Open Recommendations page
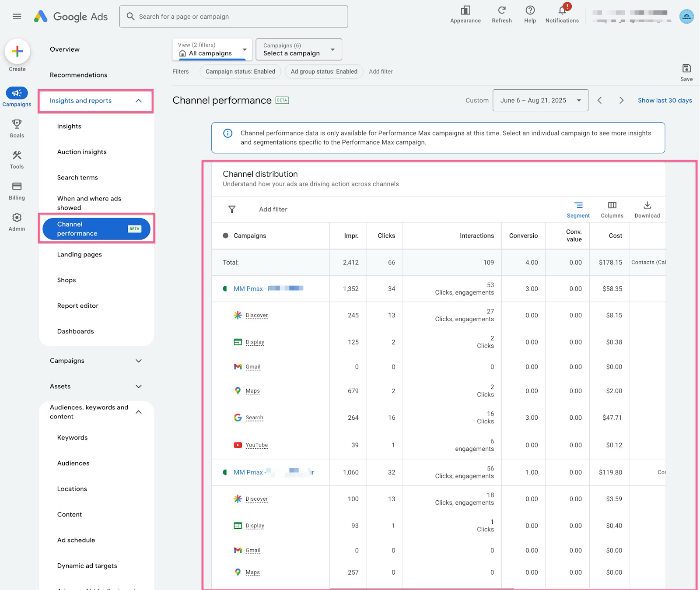This screenshot has width=700, height=590. click(x=78, y=75)
